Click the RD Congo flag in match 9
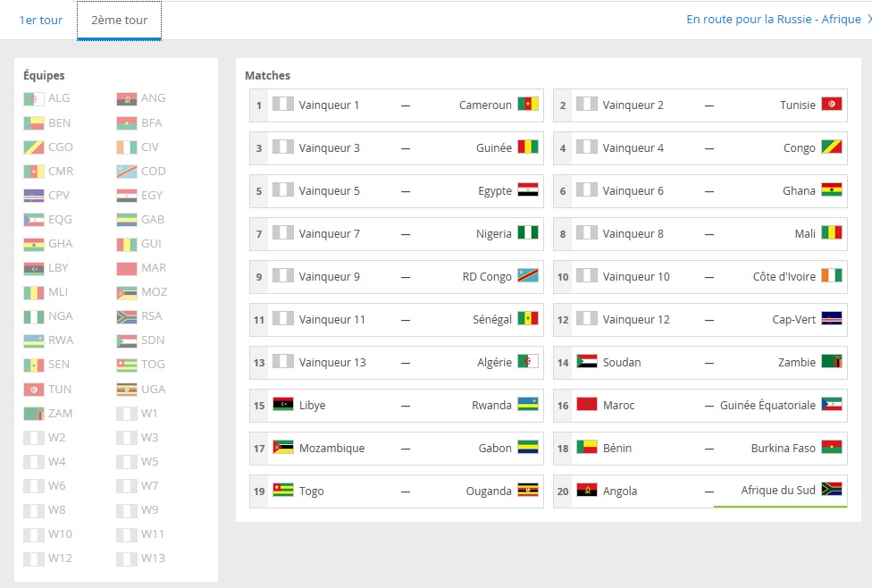This screenshot has width=872, height=588. (528, 276)
